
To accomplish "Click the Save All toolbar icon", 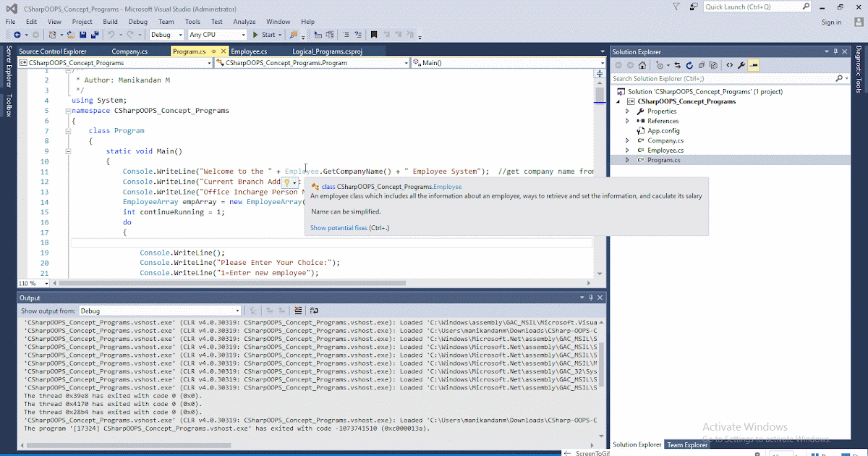I will pos(95,35).
